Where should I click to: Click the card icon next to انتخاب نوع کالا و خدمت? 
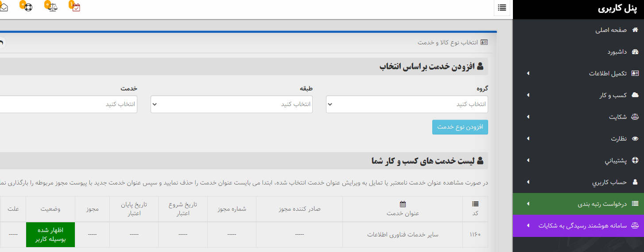pyautogui.click(x=484, y=42)
